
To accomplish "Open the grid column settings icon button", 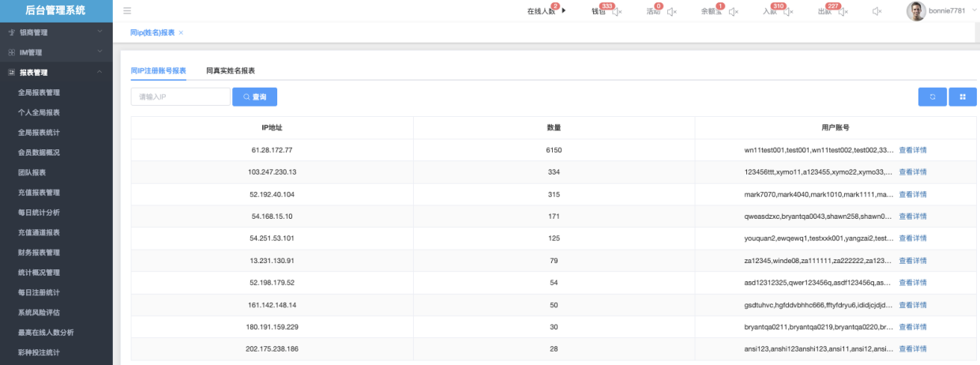I will tap(963, 96).
